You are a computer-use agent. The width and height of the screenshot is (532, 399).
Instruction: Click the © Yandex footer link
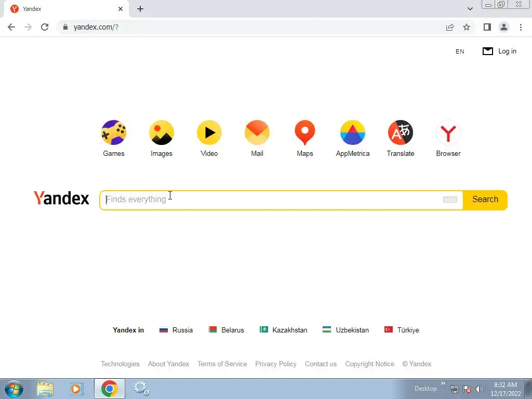417,364
